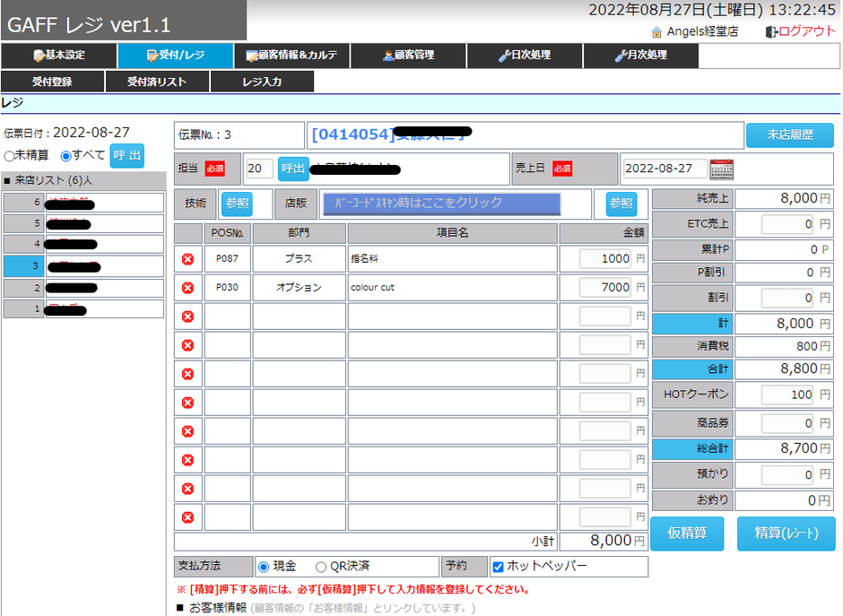This screenshot has width=843, height=616.
Task: Open the 日次処理 menu
Action: (525, 56)
